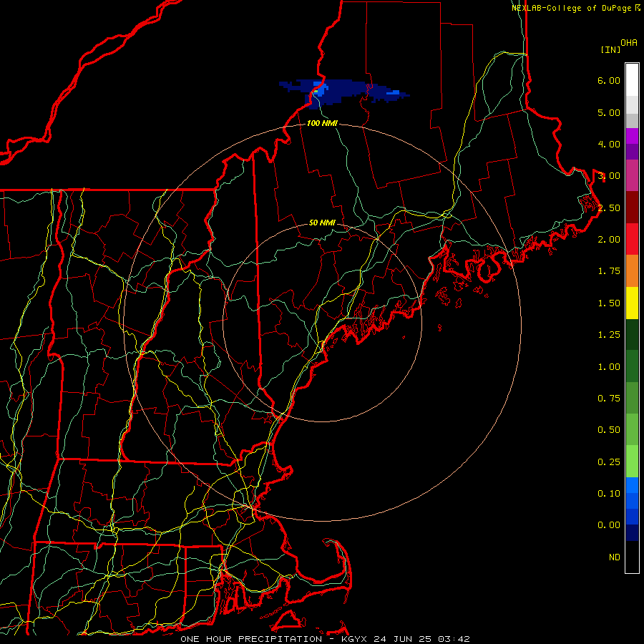This screenshot has width=644, height=644.
Task: Select the black ND legend swatch
Action: pos(632,557)
